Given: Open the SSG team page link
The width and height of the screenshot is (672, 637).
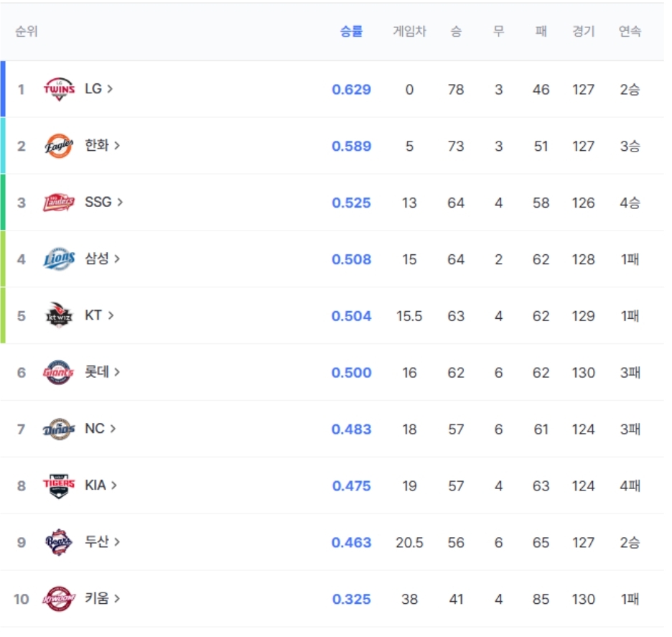Looking at the screenshot, I should point(103,202).
